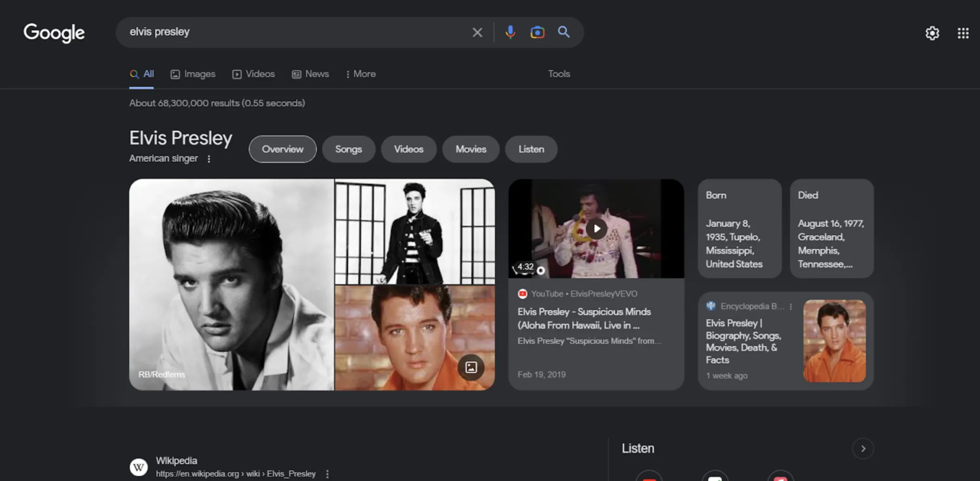Click the Wikipedia W favicon

(139, 467)
